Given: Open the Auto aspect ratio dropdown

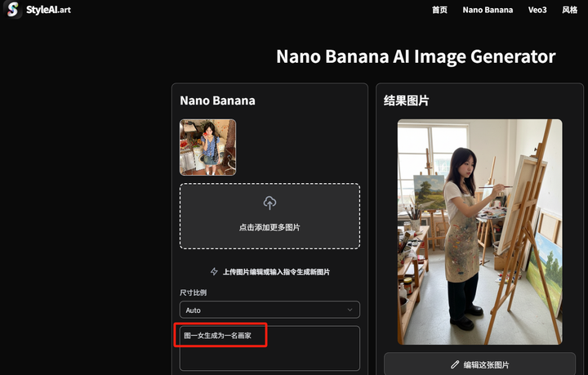Looking at the screenshot, I should coord(269,310).
